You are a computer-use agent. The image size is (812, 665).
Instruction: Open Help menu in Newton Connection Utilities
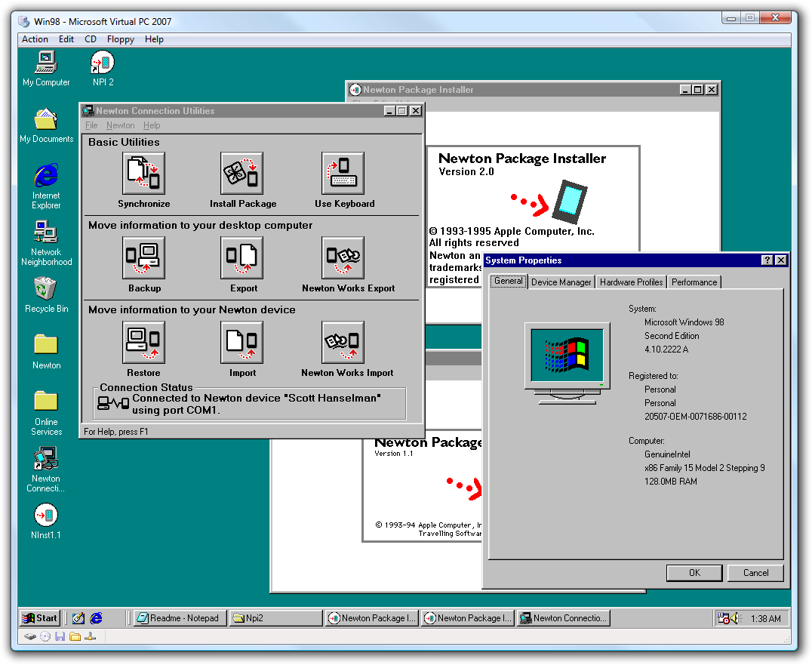point(152,125)
